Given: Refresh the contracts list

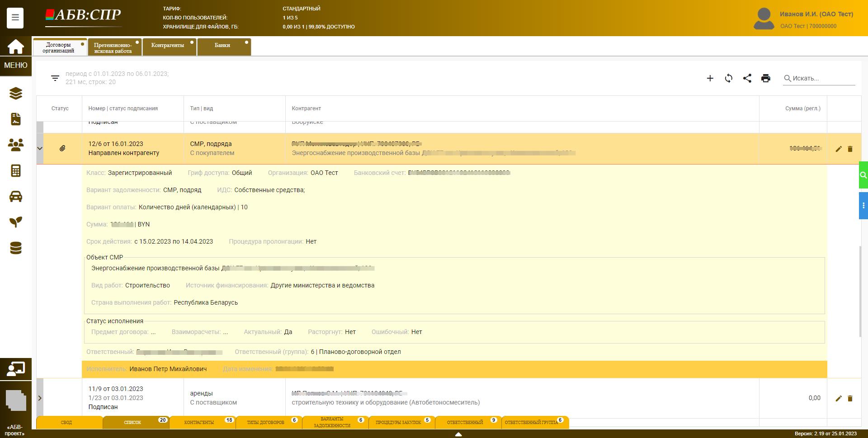Looking at the screenshot, I should [728, 78].
